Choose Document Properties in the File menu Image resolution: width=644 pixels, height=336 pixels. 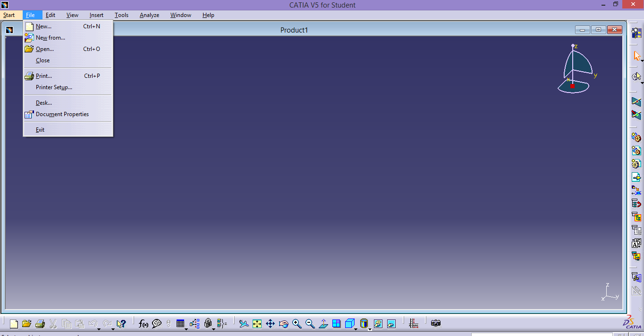click(68, 114)
